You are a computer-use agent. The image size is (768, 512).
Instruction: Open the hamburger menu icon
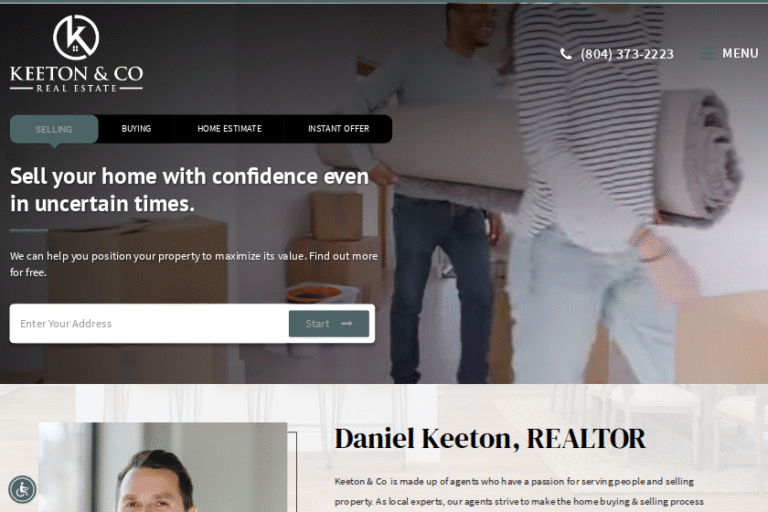(x=707, y=53)
